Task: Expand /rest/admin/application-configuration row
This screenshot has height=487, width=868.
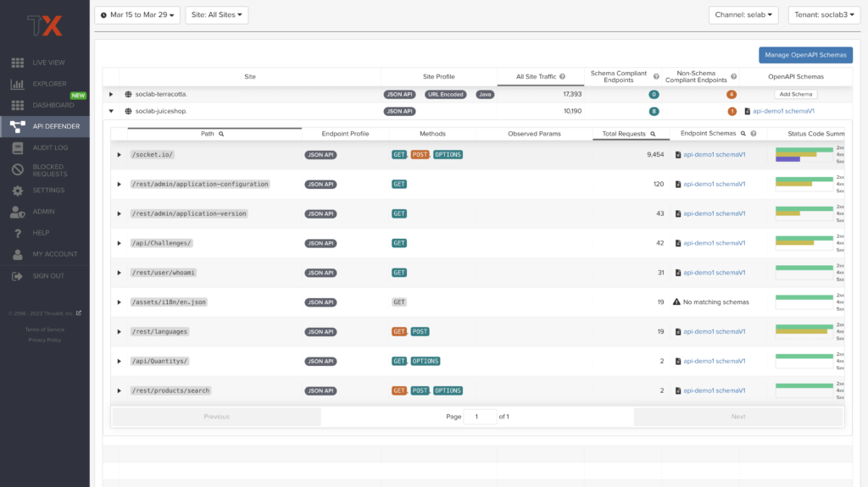Action: click(x=119, y=185)
